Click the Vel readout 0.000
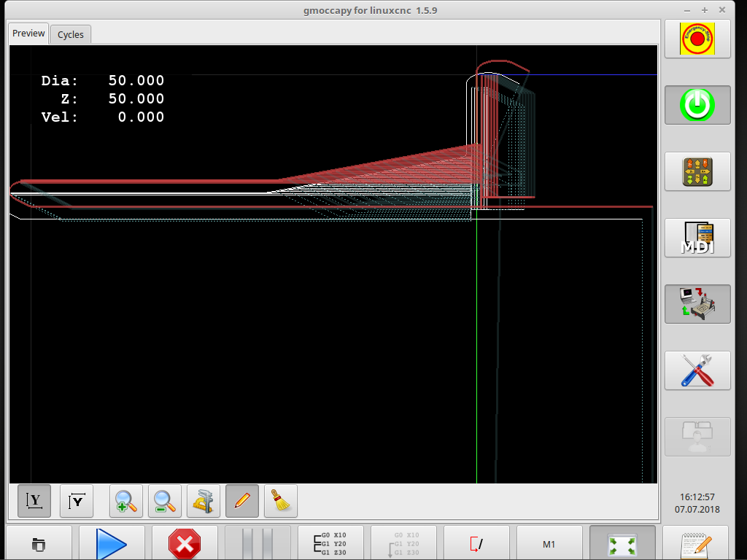 tap(141, 117)
